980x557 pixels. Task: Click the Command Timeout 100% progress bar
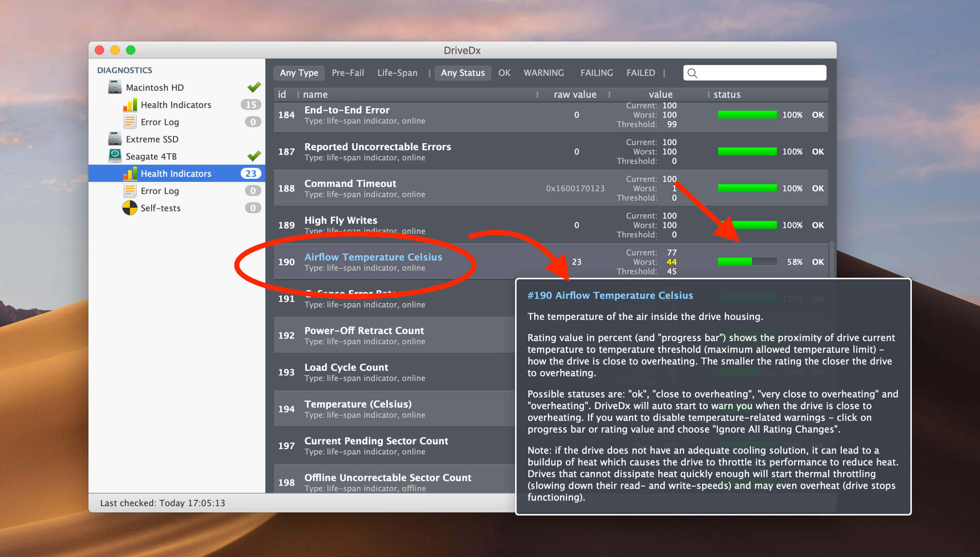747,188
